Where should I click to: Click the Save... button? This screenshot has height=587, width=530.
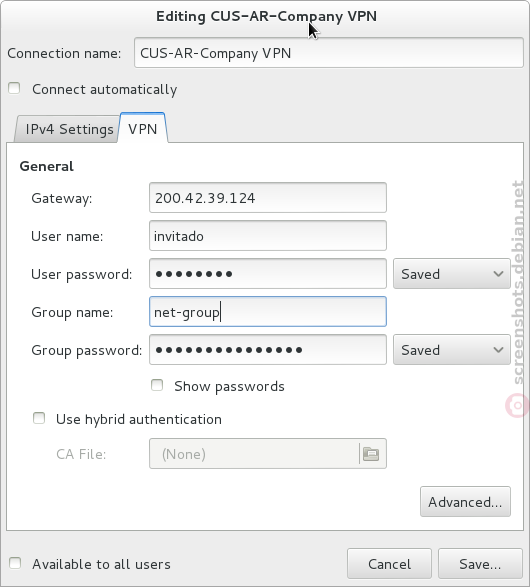[480, 564]
